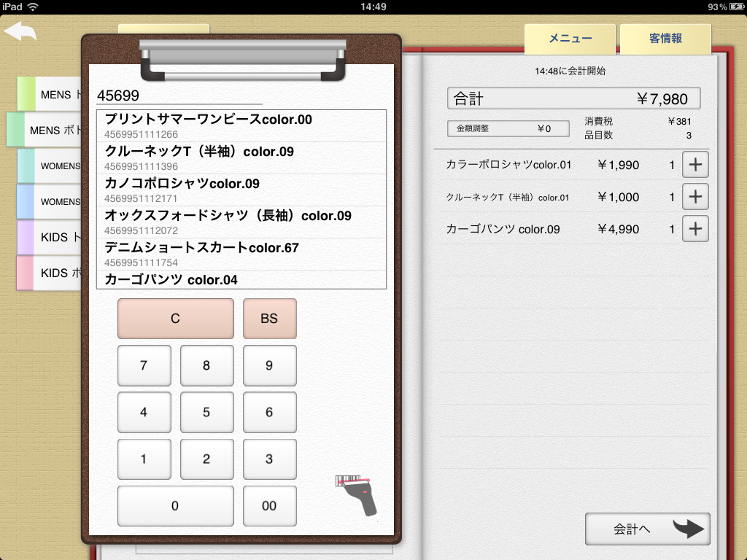747x560 pixels.
Task: Tap the white back arrow icon
Action: [20, 31]
